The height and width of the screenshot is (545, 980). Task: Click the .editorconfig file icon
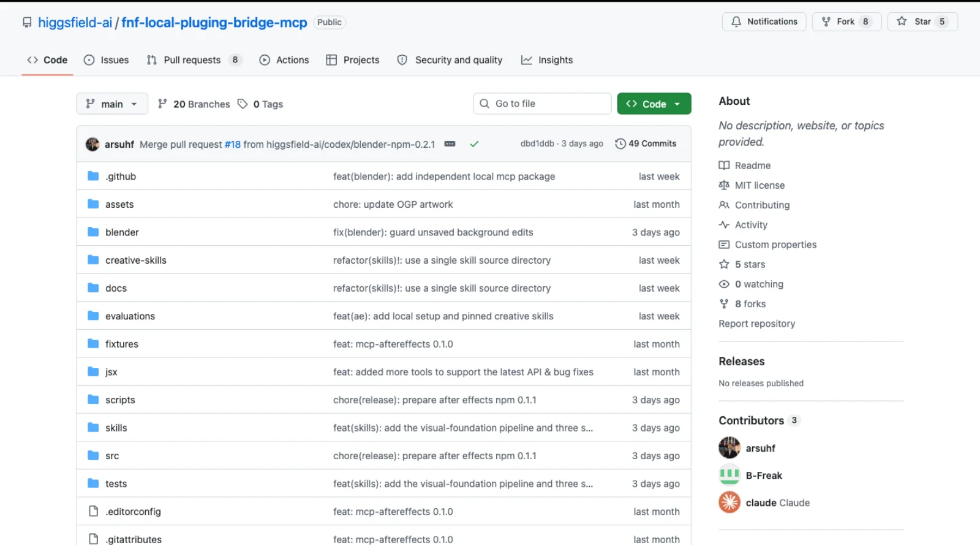point(93,511)
